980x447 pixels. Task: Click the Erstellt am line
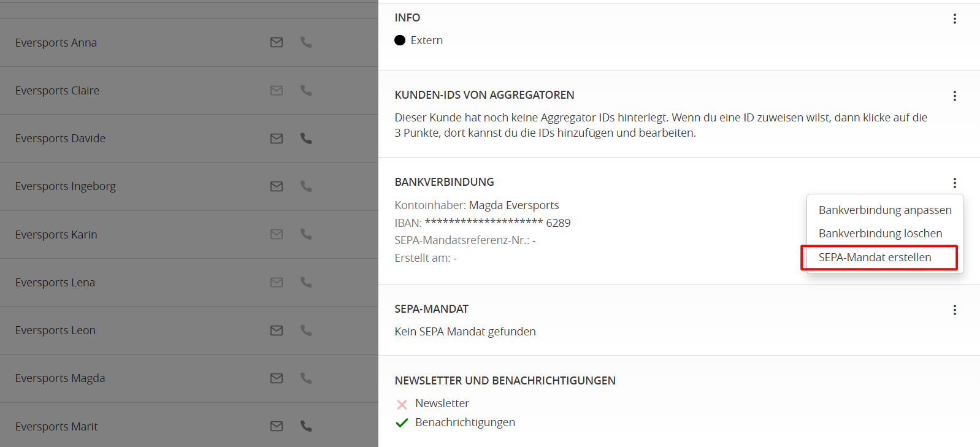426,258
